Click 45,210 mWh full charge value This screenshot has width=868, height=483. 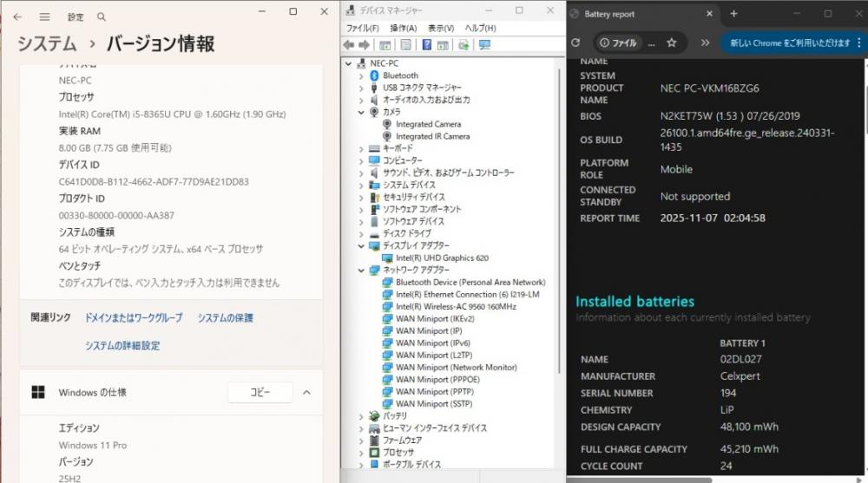[749, 449]
